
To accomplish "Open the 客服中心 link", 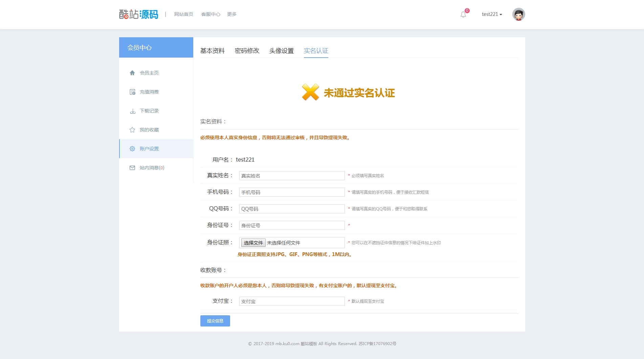I will click(210, 14).
